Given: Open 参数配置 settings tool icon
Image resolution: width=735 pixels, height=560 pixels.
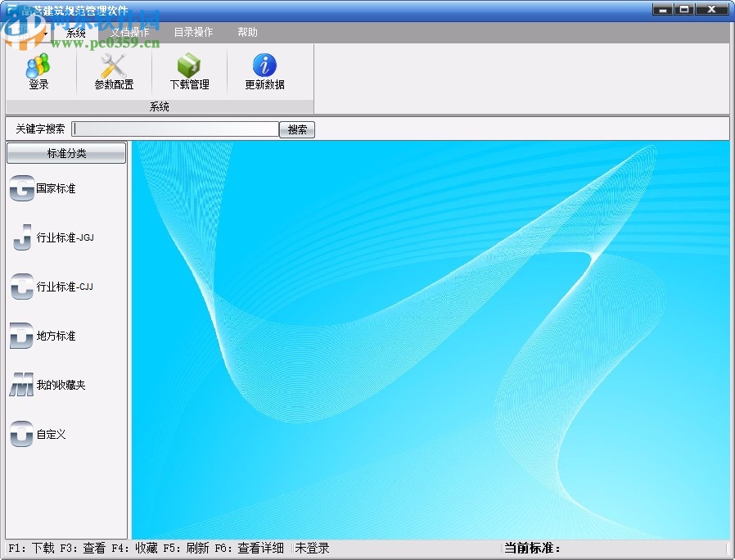Looking at the screenshot, I should tap(114, 65).
